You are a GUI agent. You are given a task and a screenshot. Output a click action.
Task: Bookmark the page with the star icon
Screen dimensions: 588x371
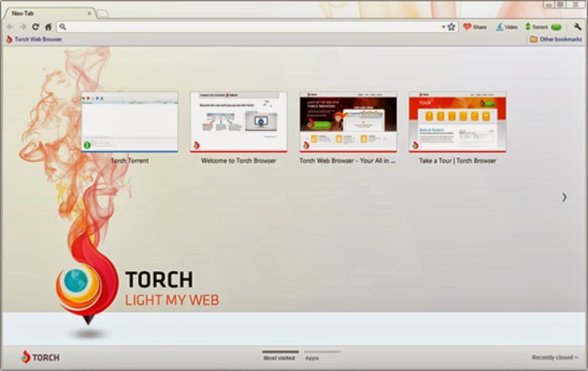(452, 27)
